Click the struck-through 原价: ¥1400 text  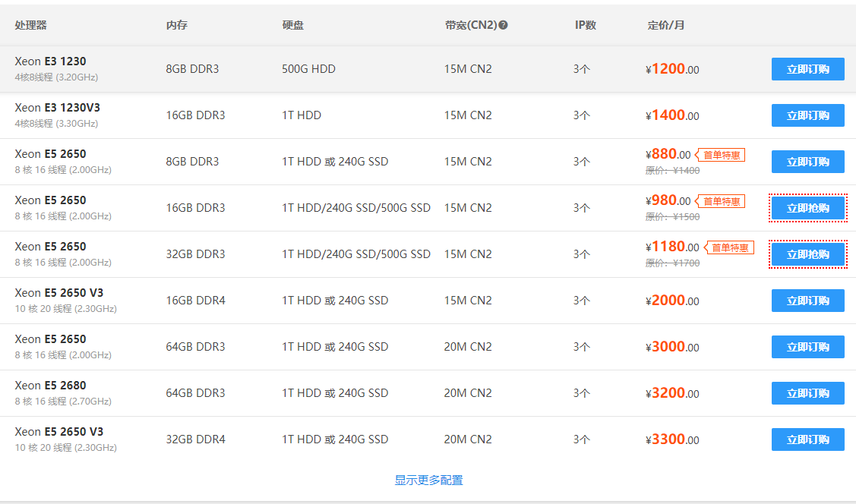[x=673, y=171]
